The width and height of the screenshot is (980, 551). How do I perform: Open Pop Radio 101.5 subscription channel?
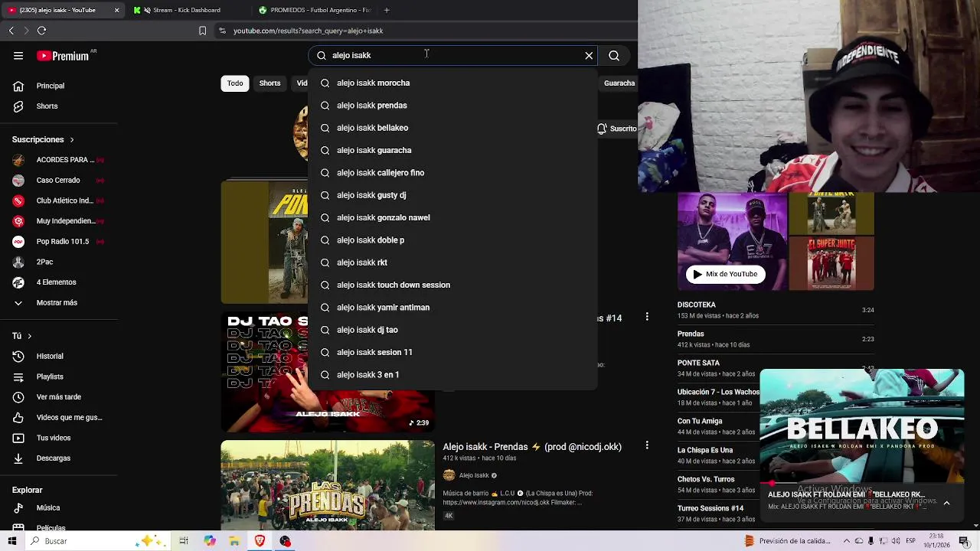pos(59,242)
